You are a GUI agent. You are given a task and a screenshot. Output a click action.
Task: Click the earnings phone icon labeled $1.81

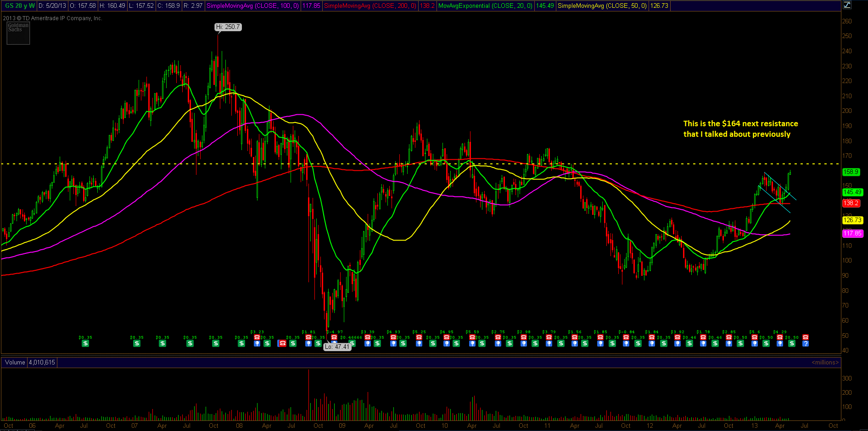pos(308,337)
